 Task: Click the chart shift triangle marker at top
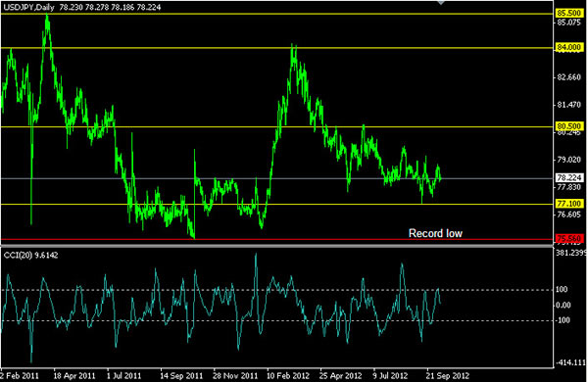[x=441, y=3]
